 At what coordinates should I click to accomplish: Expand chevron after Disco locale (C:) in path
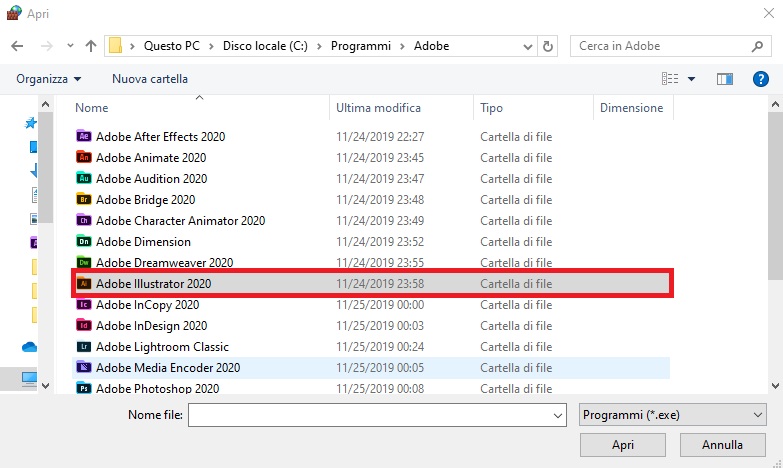(x=320, y=46)
